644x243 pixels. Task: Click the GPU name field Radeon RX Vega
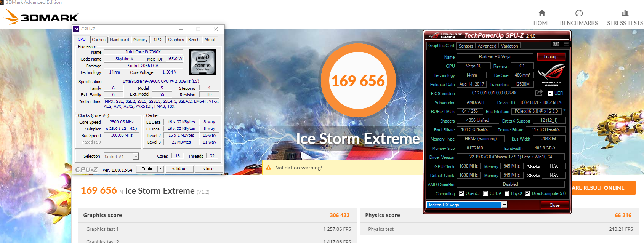tap(495, 57)
